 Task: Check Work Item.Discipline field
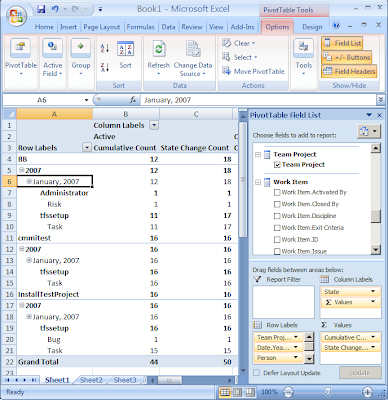click(x=277, y=216)
